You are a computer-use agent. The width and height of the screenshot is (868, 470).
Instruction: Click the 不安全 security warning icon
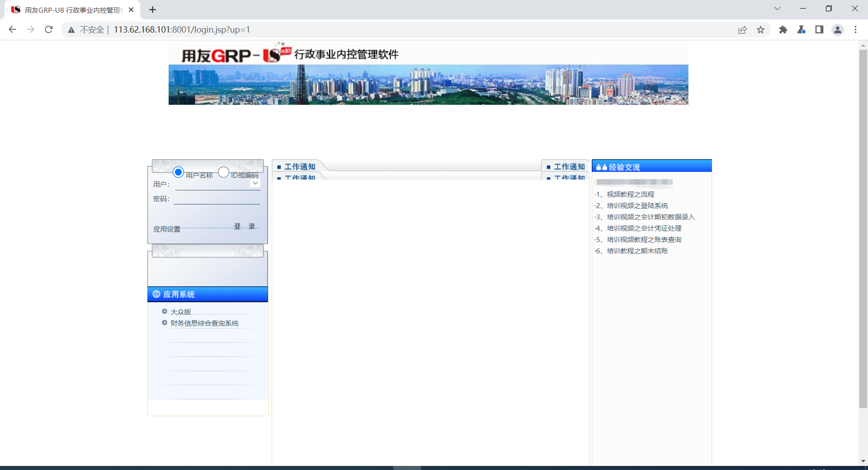[71, 30]
